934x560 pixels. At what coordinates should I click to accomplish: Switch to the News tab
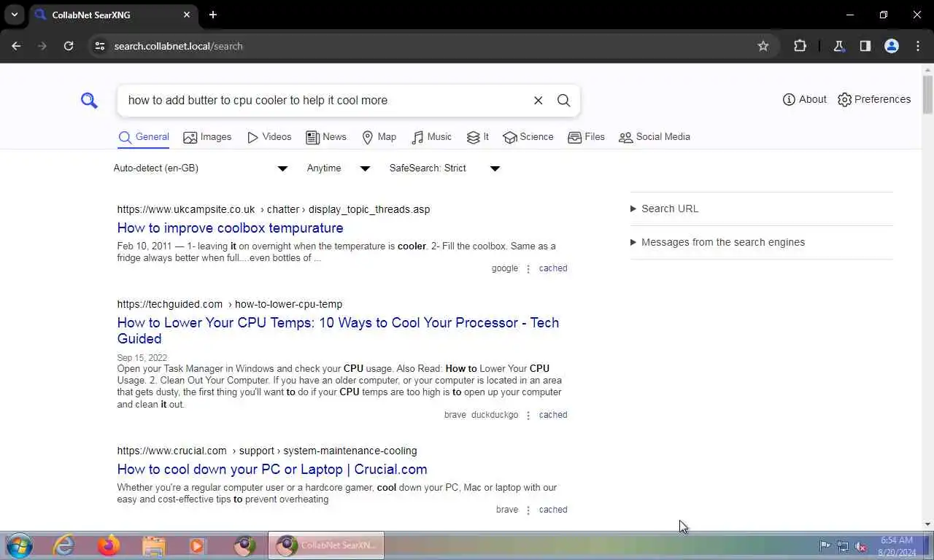326,137
